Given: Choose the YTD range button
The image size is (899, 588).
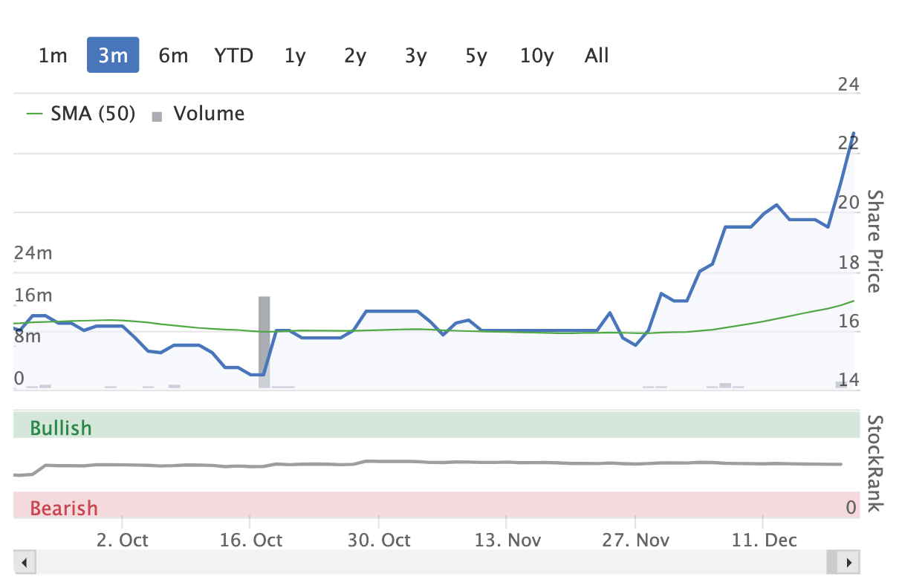Looking at the screenshot, I should (234, 55).
